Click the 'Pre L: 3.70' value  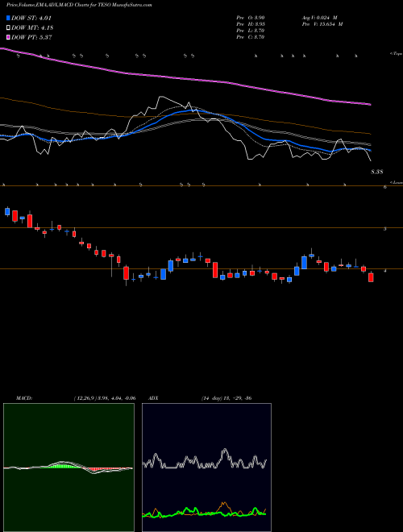[251, 31]
